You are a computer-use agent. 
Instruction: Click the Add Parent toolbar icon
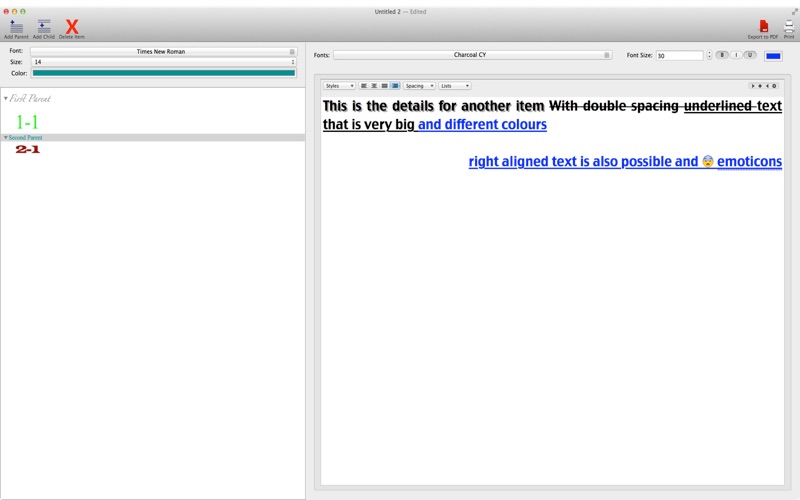[16, 29]
